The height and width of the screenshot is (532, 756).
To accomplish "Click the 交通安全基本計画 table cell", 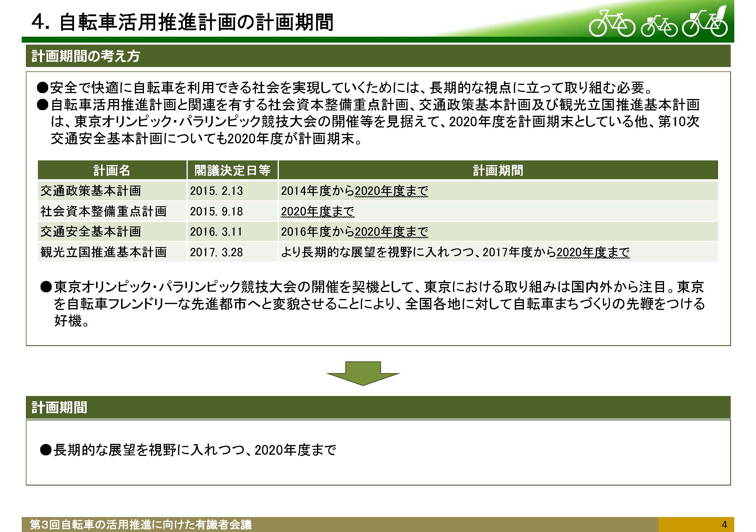I will coord(112,231).
